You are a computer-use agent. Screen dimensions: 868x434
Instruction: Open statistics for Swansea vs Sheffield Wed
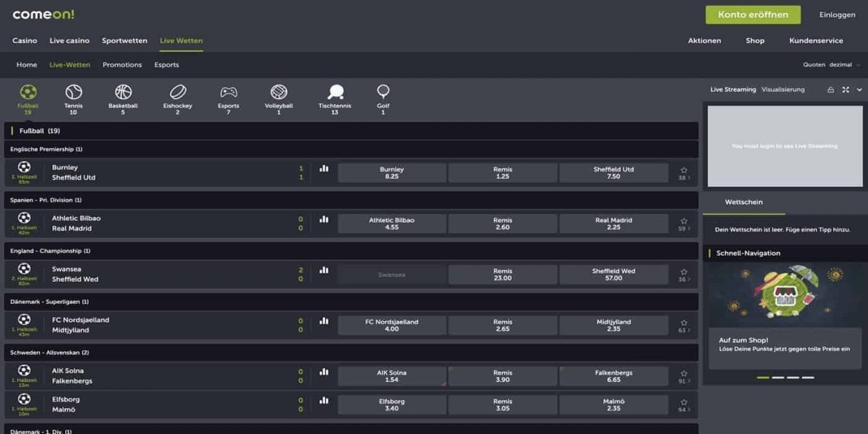pos(324,270)
